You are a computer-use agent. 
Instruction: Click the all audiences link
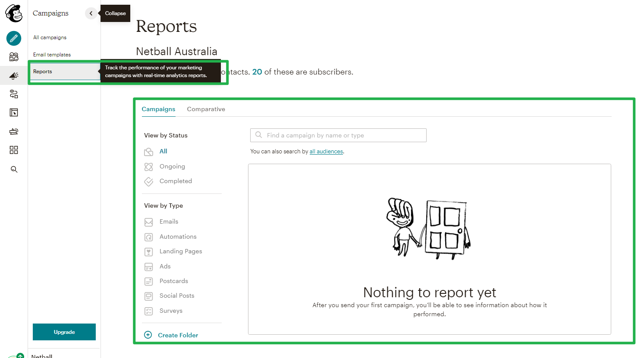coord(326,152)
